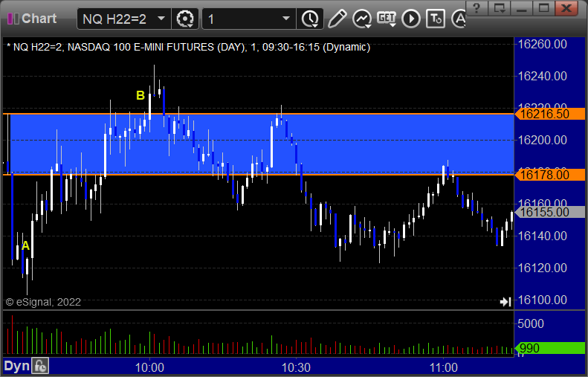
Task: Toggle the lock icon next to Dyn
Action: tap(40, 366)
